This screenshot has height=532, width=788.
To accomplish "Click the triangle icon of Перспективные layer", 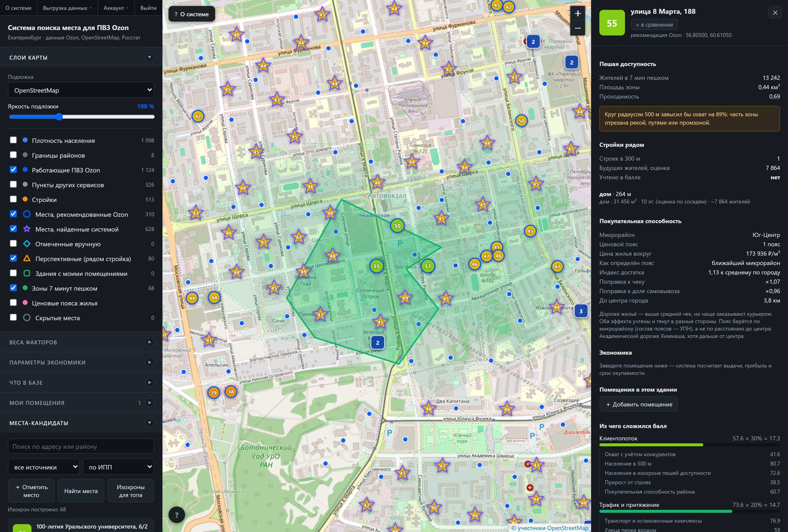I will coord(27,258).
